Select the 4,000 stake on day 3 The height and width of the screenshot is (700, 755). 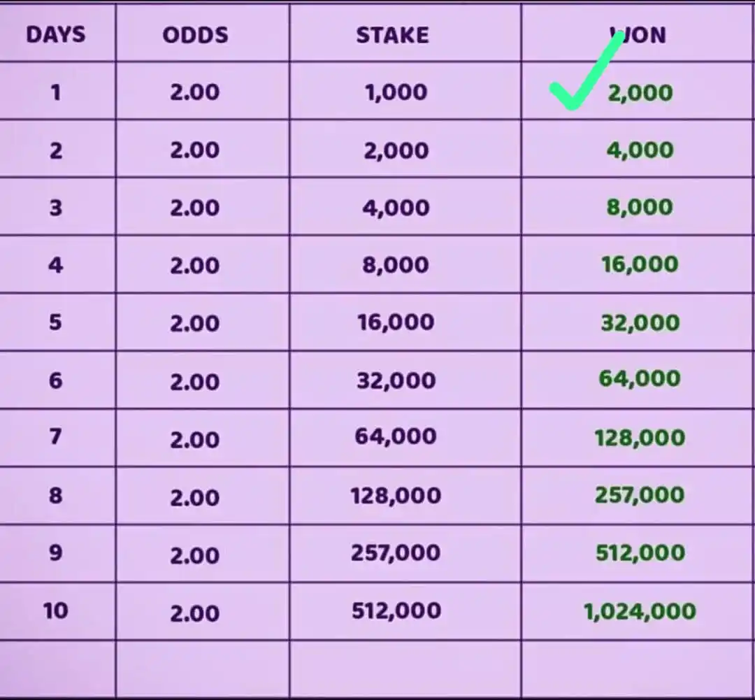click(x=396, y=208)
